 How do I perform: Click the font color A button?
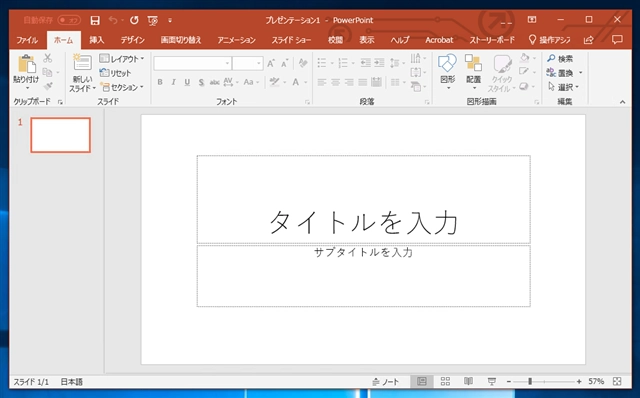296,82
